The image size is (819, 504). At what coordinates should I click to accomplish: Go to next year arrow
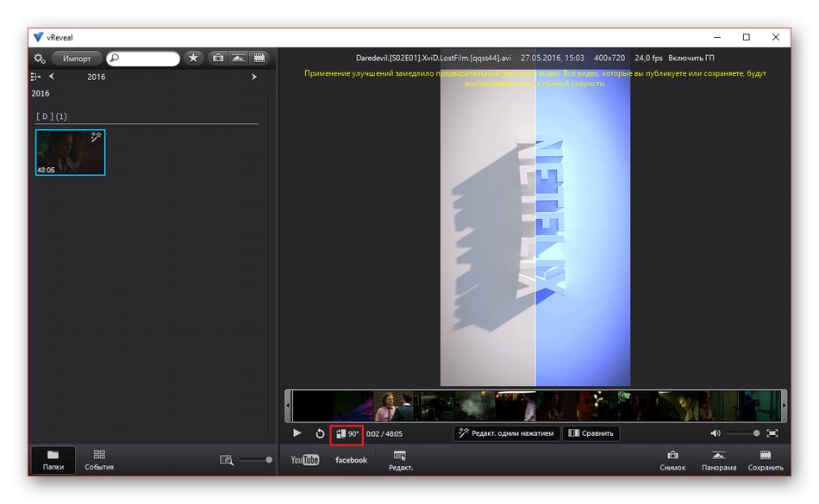point(253,77)
